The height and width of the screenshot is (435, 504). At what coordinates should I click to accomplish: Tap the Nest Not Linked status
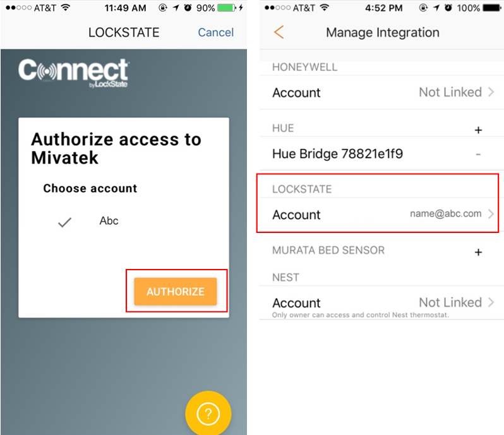tap(450, 302)
